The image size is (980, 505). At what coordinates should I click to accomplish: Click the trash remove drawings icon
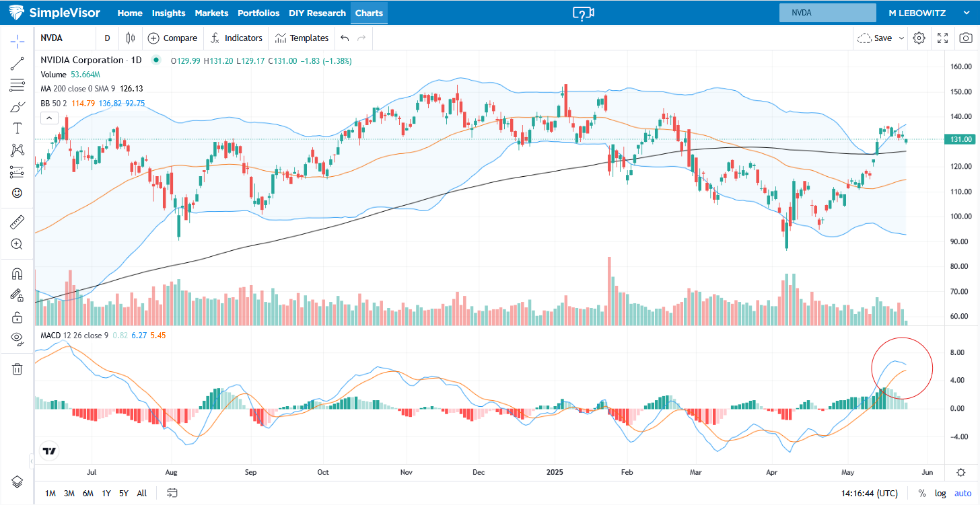pyautogui.click(x=17, y=368)
